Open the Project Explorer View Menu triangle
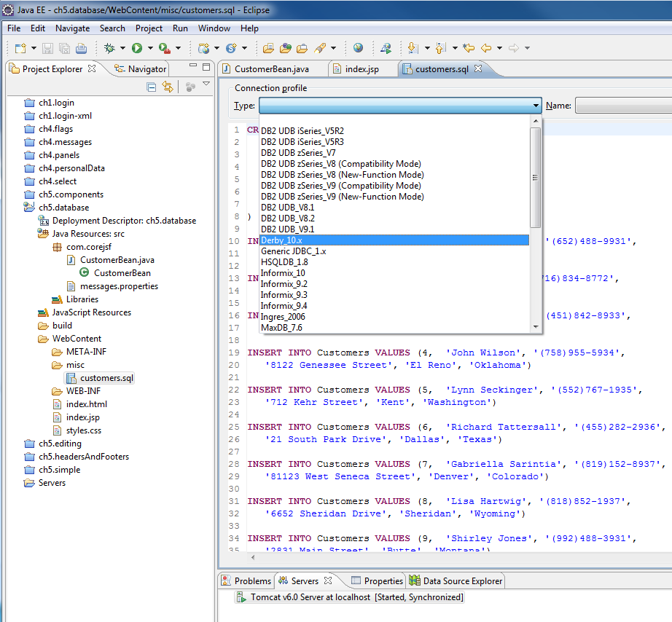The height and width of the screenshot is (622, 672). tap(206, 84)
